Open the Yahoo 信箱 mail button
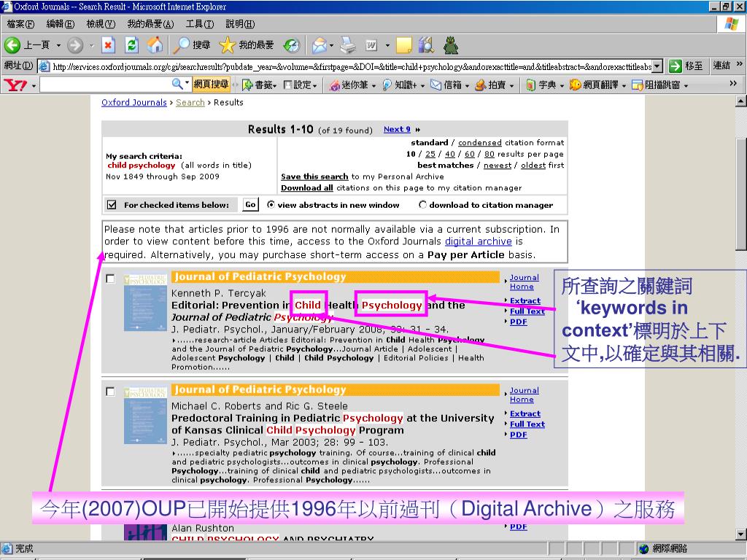747x560 pixels. 449,85
